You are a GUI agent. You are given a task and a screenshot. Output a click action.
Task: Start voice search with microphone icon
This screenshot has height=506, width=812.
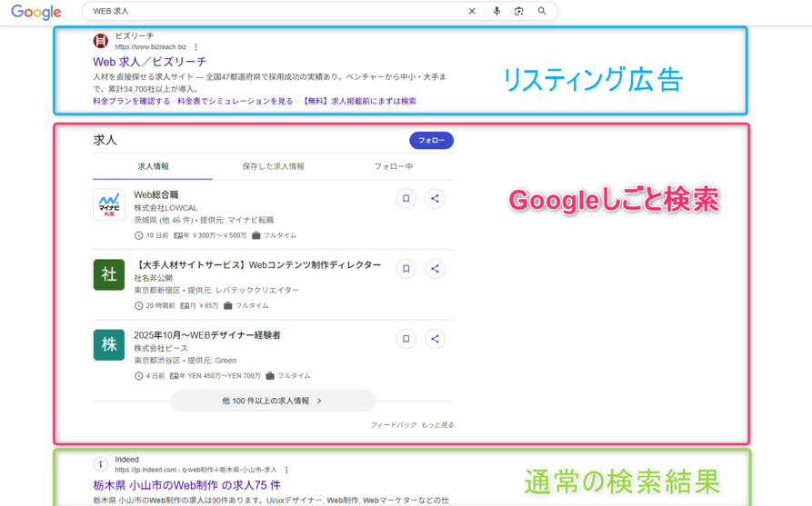click(496, 11)
